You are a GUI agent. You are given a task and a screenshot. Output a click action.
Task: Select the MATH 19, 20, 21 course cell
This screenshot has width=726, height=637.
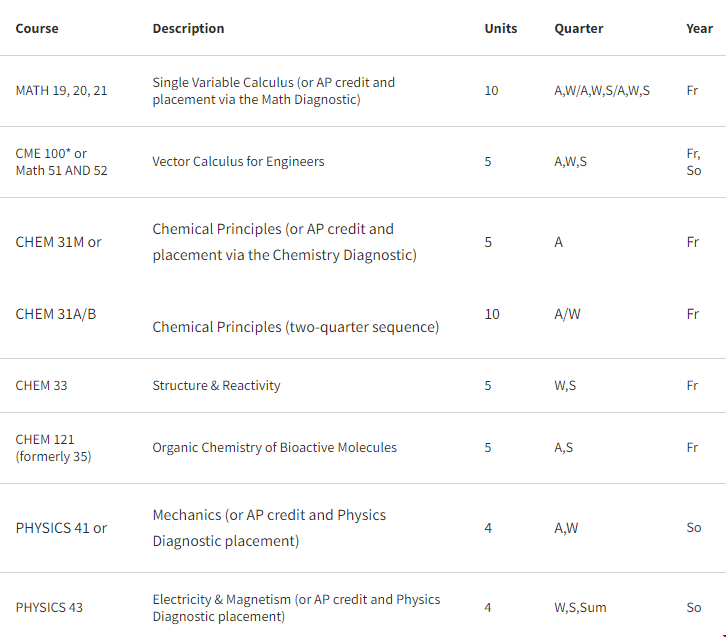click(61, 91)
